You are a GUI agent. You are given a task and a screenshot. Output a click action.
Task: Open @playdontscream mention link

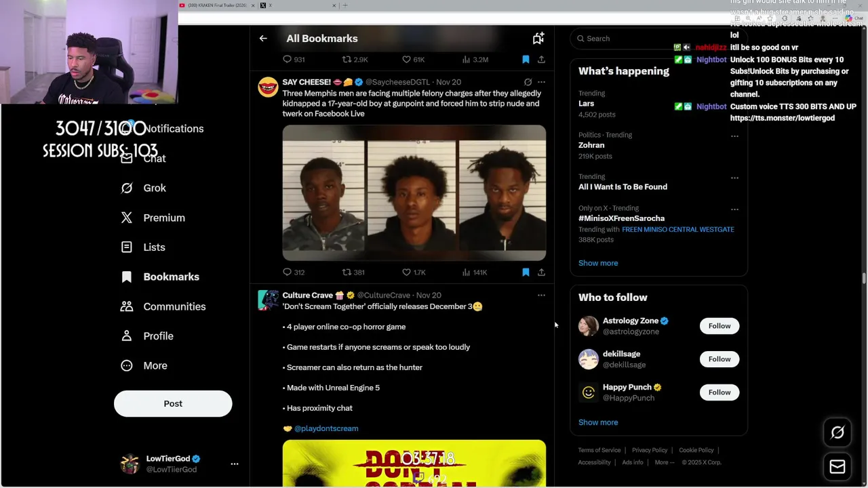(x=326, y=428)
